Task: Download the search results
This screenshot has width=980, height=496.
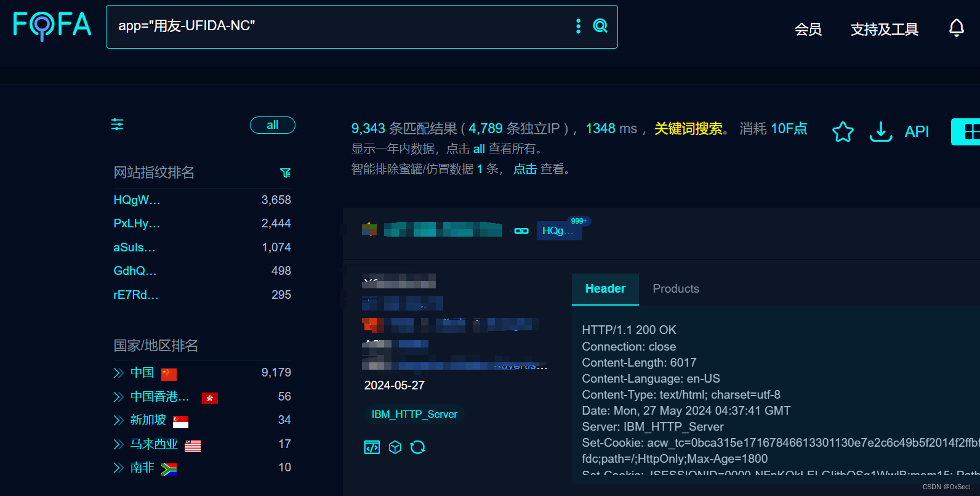Action: click(x=880, y=131)
